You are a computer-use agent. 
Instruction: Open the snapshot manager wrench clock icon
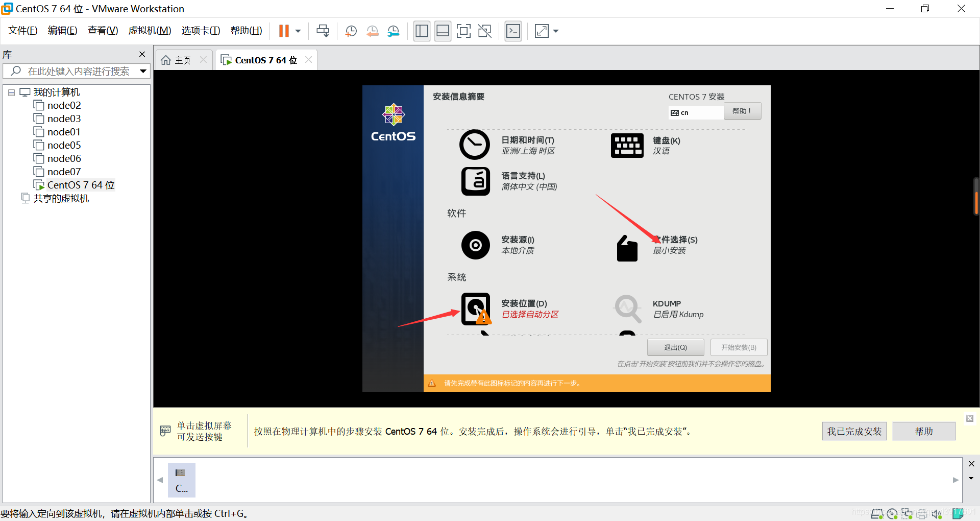(393, 31)
